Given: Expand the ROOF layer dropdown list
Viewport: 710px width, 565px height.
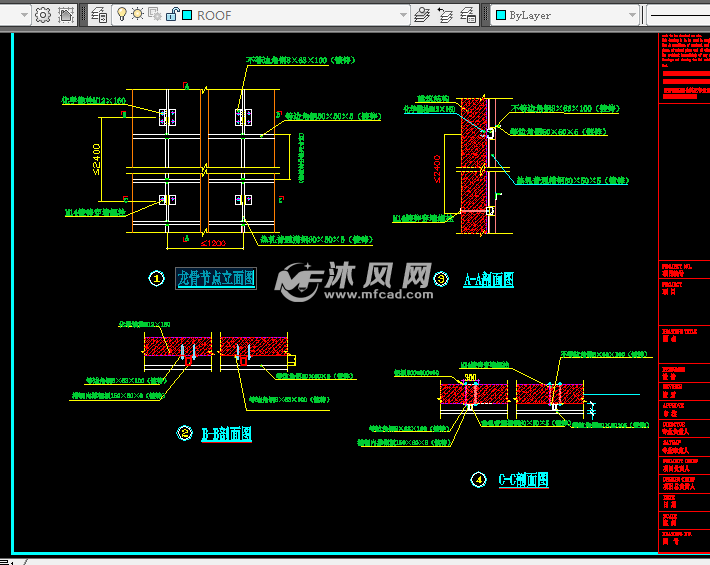Looking at the screenshot, I should [x=404, y=15].
